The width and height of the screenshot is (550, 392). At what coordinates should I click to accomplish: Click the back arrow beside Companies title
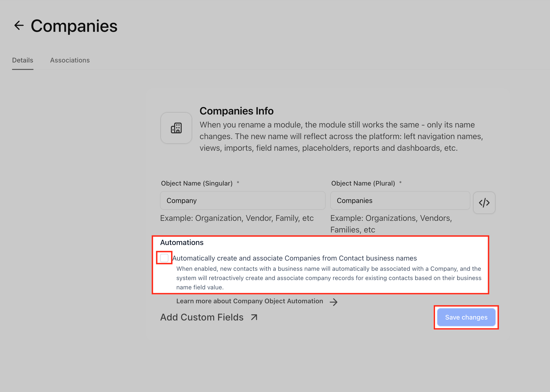point(19,26)
